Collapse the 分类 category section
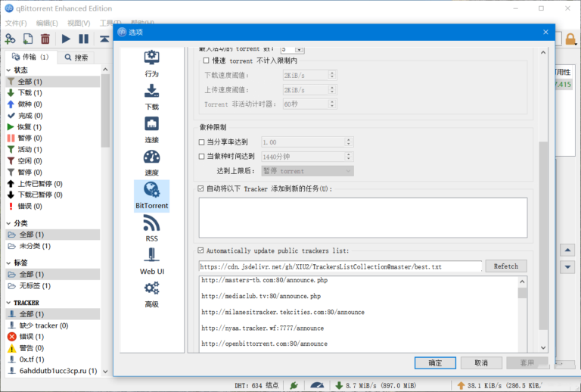 pyautogui.click(x=8, y=223)
